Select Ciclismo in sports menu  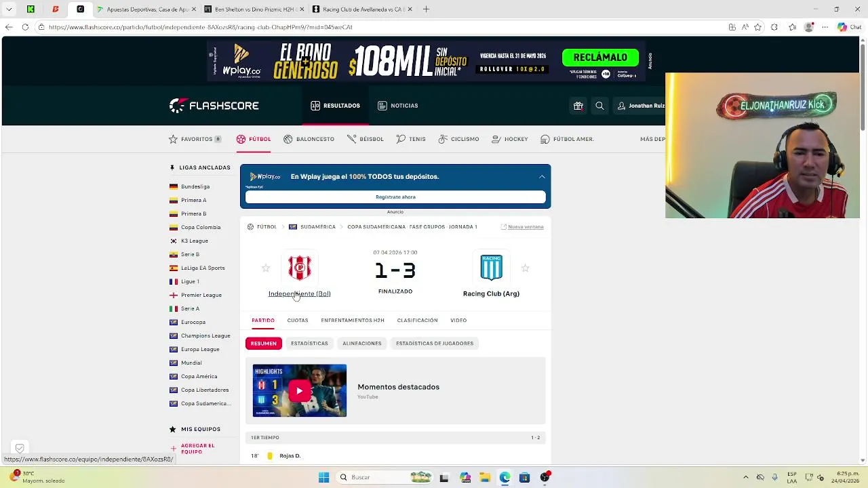pos(458,139)
